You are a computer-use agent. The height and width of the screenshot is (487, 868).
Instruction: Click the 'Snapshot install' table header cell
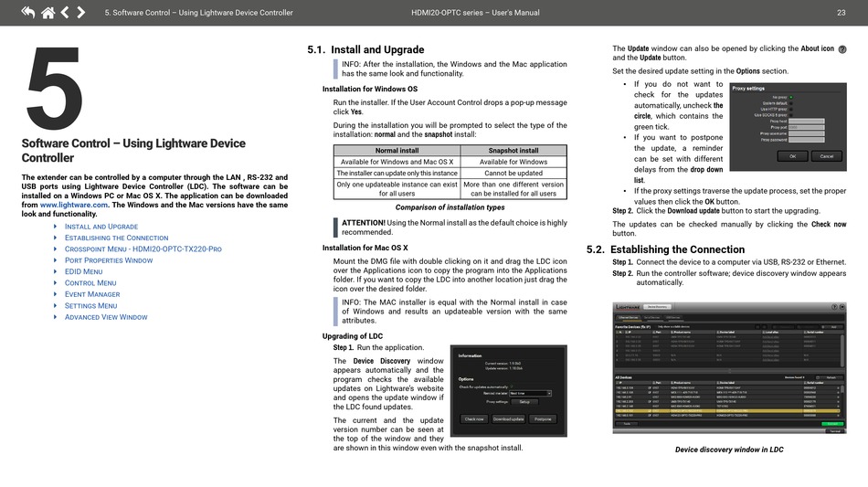tap(513, 151)
